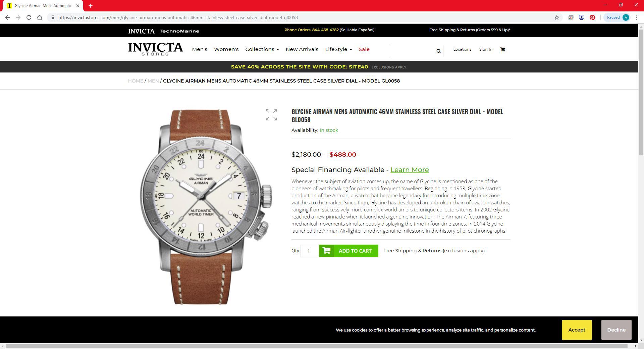Image resolution: width=644 pixels, height=349 pixels.
Task: Go to browser home page
Action: point(40,17)
